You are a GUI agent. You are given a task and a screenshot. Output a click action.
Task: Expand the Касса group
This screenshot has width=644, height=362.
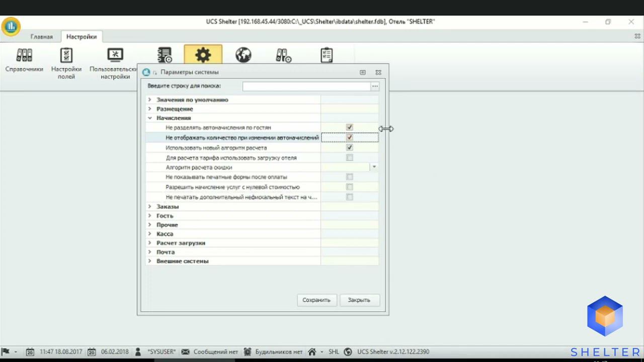point(150,233)
